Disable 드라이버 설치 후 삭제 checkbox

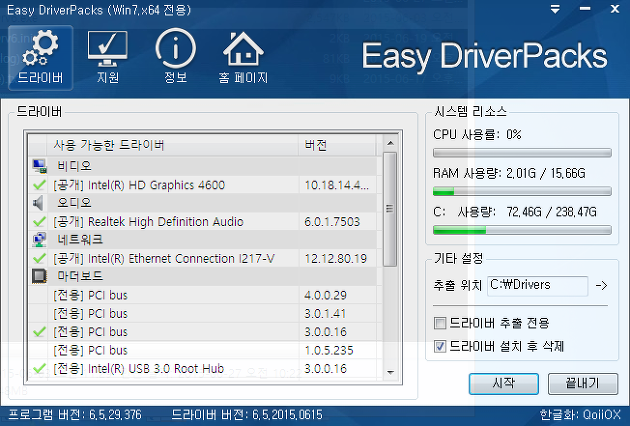[440, 346]
